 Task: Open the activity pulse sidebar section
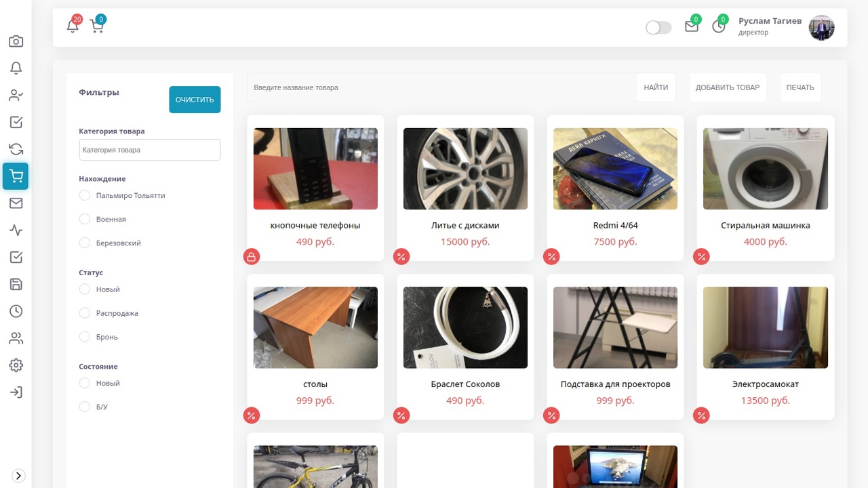pyautogui.click(x=16, y=230)
